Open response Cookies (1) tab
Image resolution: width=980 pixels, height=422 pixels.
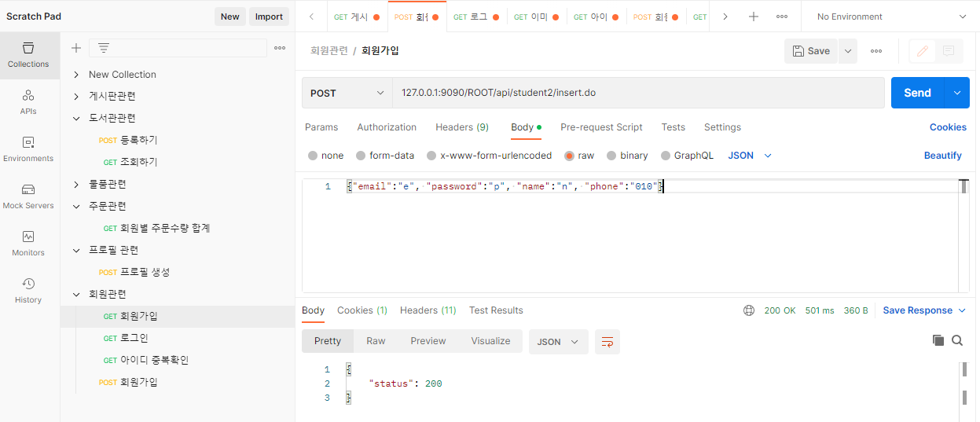362,310
